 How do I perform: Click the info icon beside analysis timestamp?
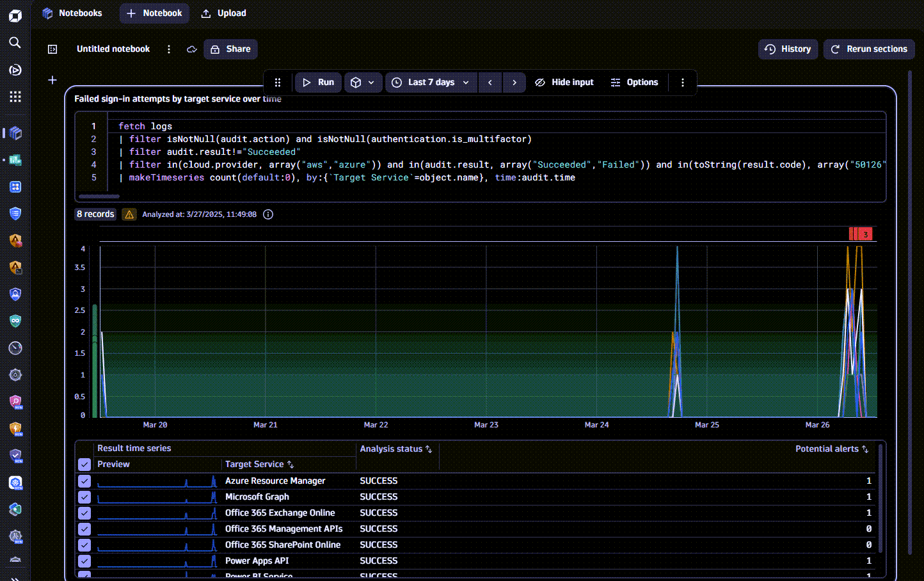[x=268, y=214]
